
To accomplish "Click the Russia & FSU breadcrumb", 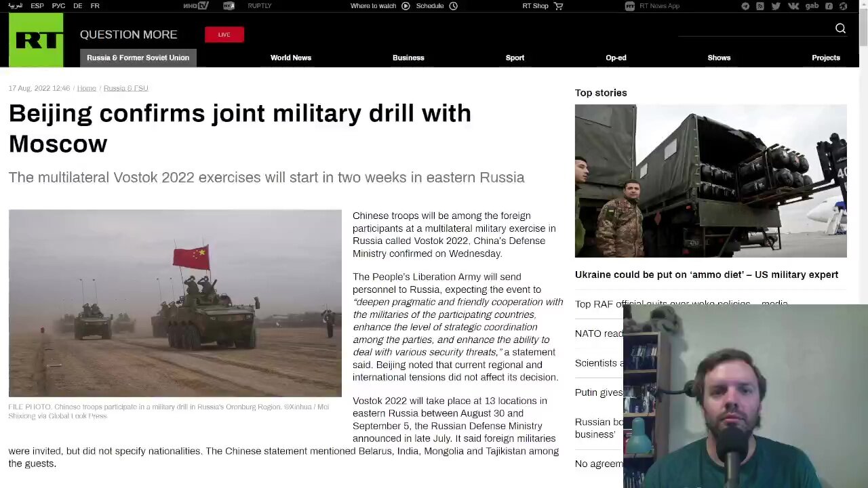I will pos(125,88).
